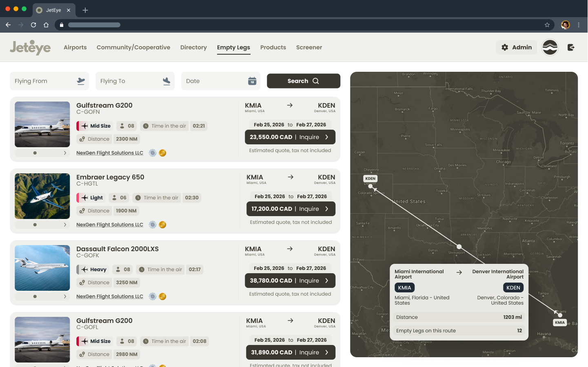Click silver badge on C-GOFK listing

pos(153,296)
